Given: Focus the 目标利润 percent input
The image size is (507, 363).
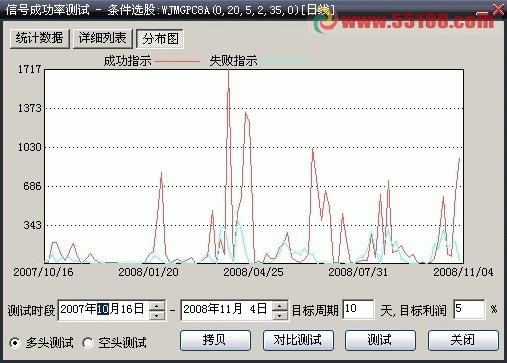Looking at the screenshot, I should point(469,309).
